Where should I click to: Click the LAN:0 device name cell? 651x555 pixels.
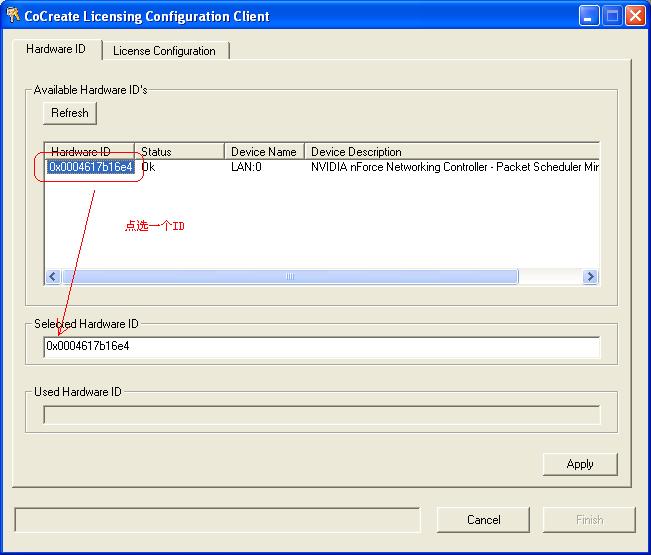(246, 167)
